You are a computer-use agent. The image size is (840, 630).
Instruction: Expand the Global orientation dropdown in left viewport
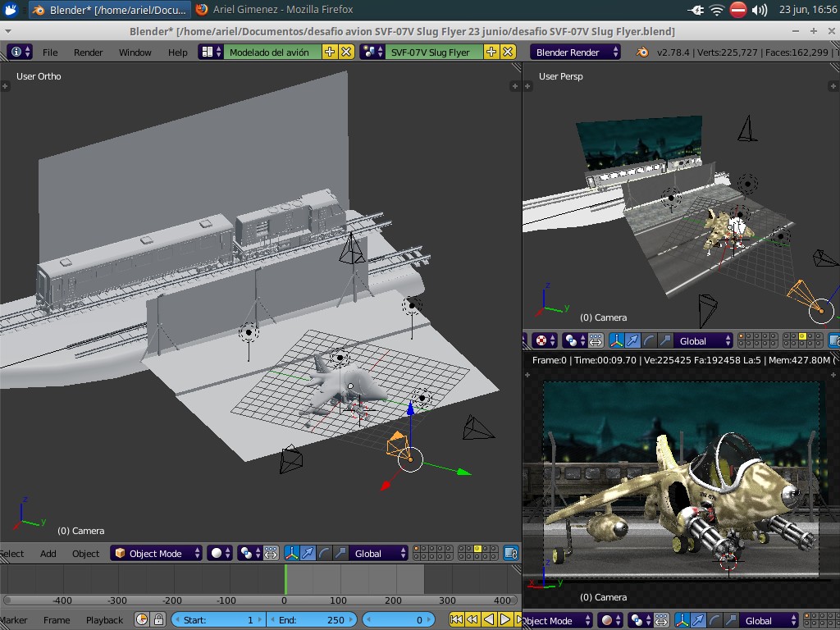(378, 554)
